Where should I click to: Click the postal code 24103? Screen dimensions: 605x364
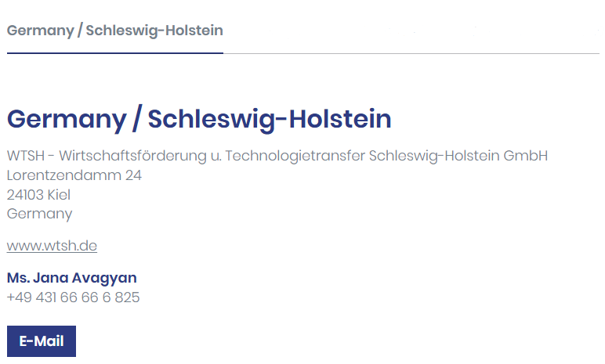point(25,194)
